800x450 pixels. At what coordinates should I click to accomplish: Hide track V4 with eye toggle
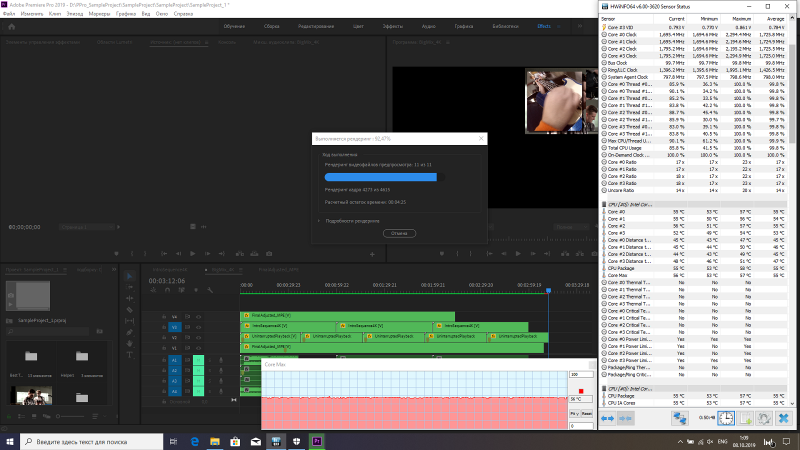coord(198,317)
